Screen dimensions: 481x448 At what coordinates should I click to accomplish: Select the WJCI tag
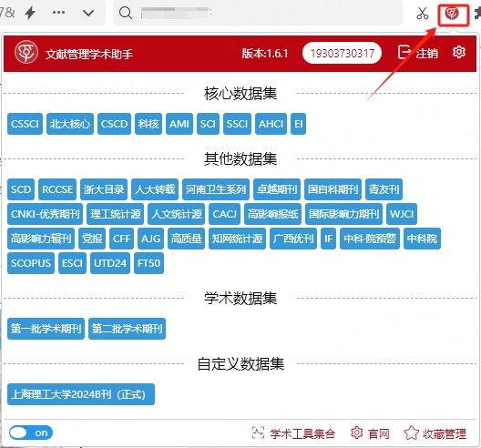(x=402, y=214)
